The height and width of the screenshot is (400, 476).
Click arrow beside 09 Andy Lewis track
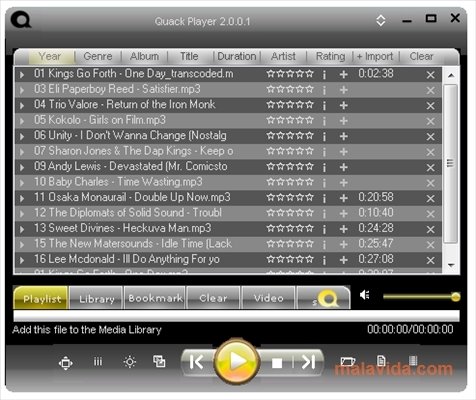22,167
